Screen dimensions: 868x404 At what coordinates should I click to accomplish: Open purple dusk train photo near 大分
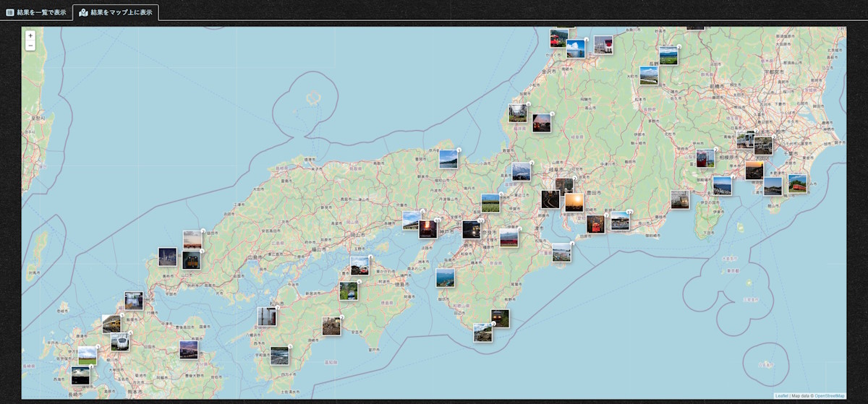pyautogui.click(x=189, y=350)
